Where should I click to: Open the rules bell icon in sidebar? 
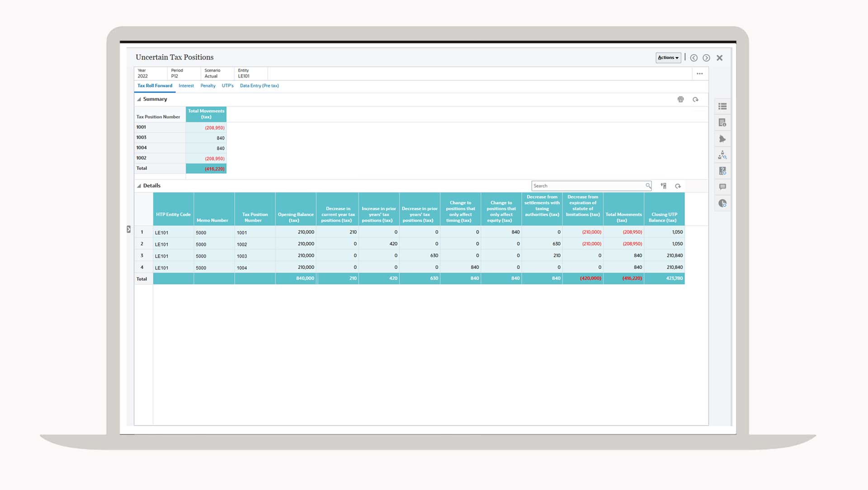(722, 139)
